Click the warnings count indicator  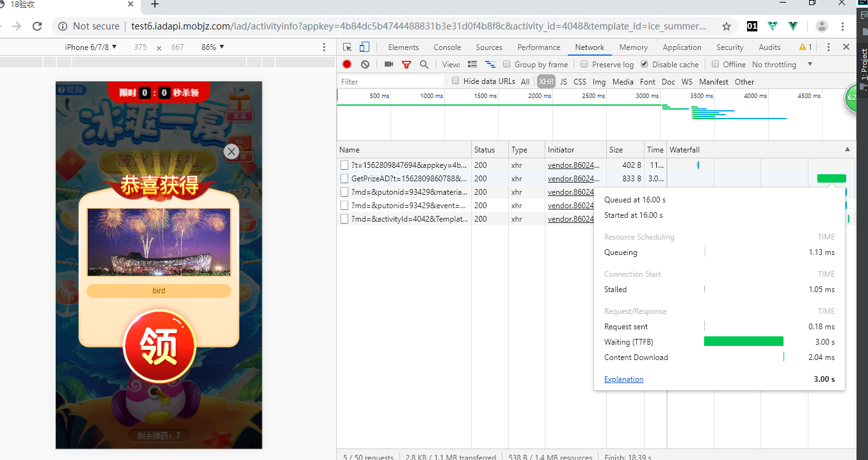click(x=805, y=47)
